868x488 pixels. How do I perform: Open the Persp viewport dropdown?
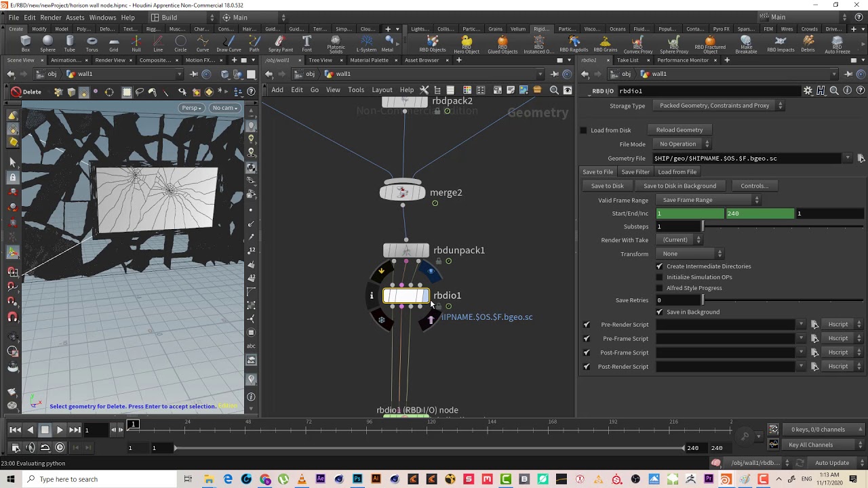(x=192, y=108)
